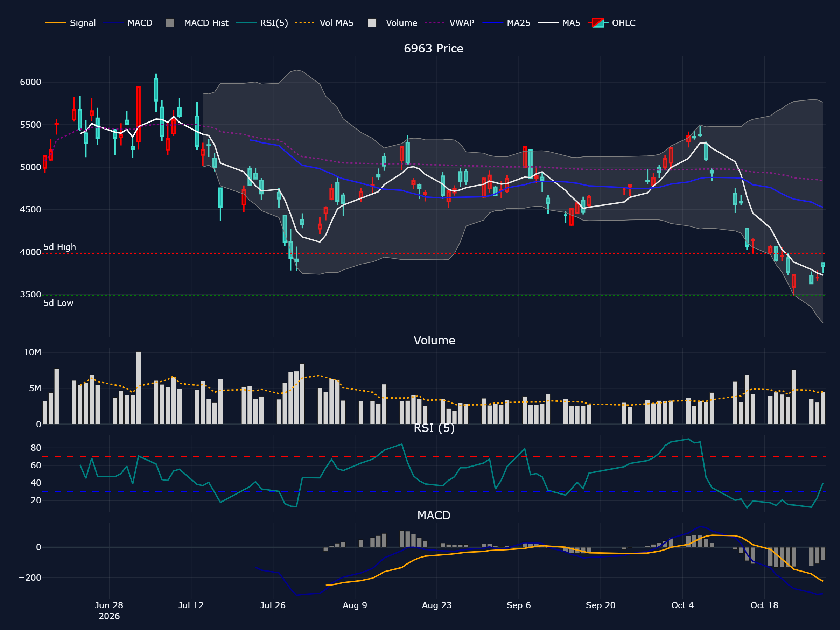Click the orange Signal line swatch
The height and width of the screenshot is (630, 840).
point(56,23)
